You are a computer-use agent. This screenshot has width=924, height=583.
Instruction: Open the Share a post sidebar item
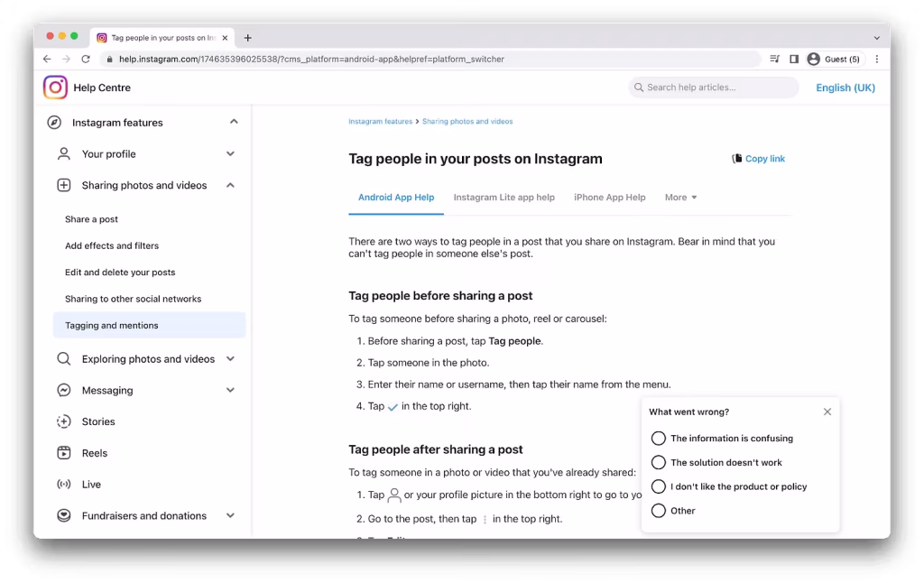[x=91, y=219]
